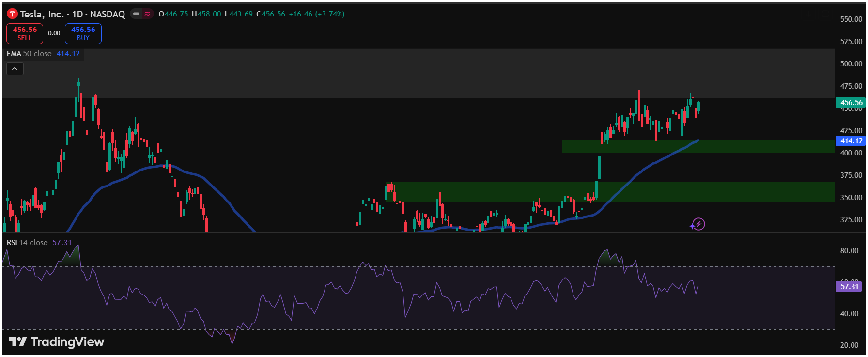This screenshot has width=868, height=357.
Task: Click the TradingView logo
Action: pyautogui.click(x=56, y=342)
